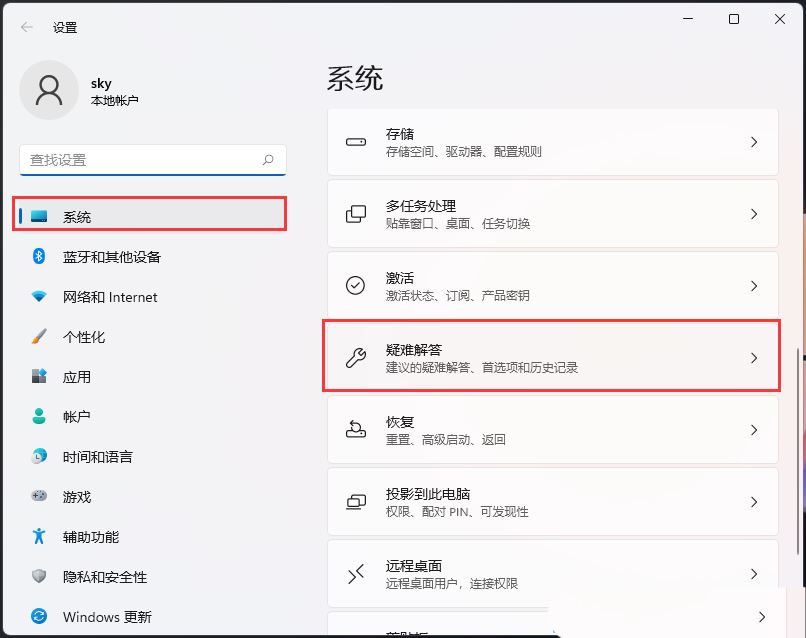The width and height of the screenshot is (806, 638).
Task: Click the Multitasking windows icon
Action: click(356, 214)
